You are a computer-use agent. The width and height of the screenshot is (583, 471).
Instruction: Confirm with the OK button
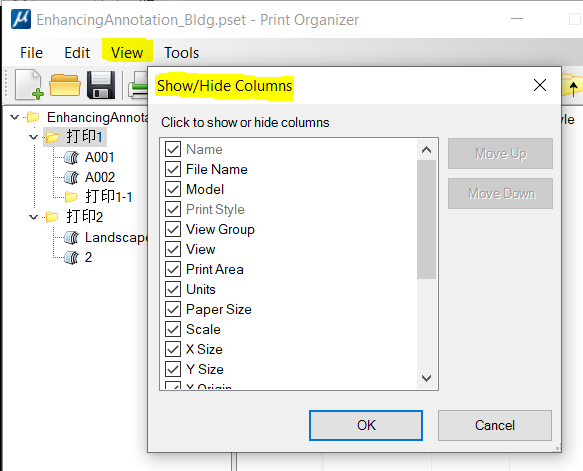pyautogui.click(x=366, y=425)
